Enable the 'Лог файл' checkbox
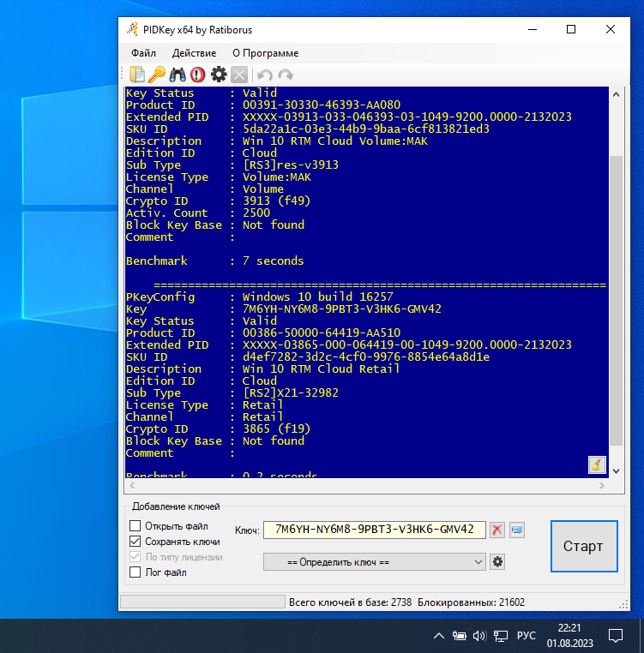The width and height of the screenshot is (644, 653). click(135, 572)
